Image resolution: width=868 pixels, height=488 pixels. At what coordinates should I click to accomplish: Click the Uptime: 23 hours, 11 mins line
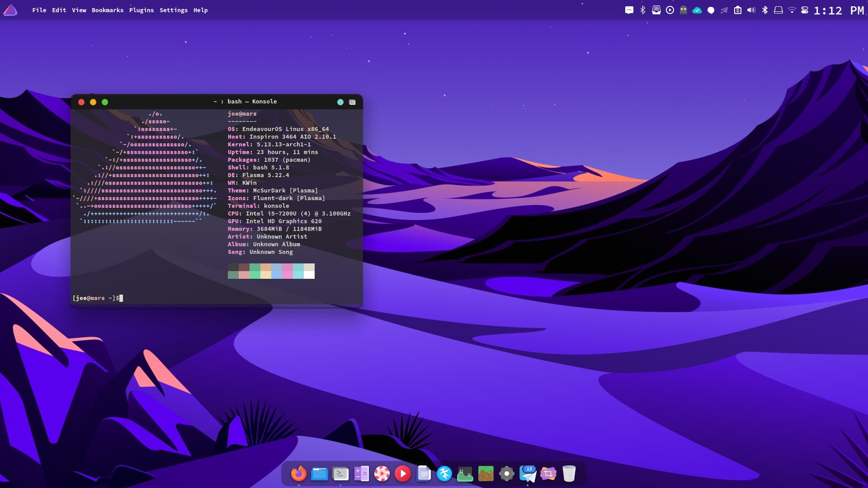coord(273,152)
